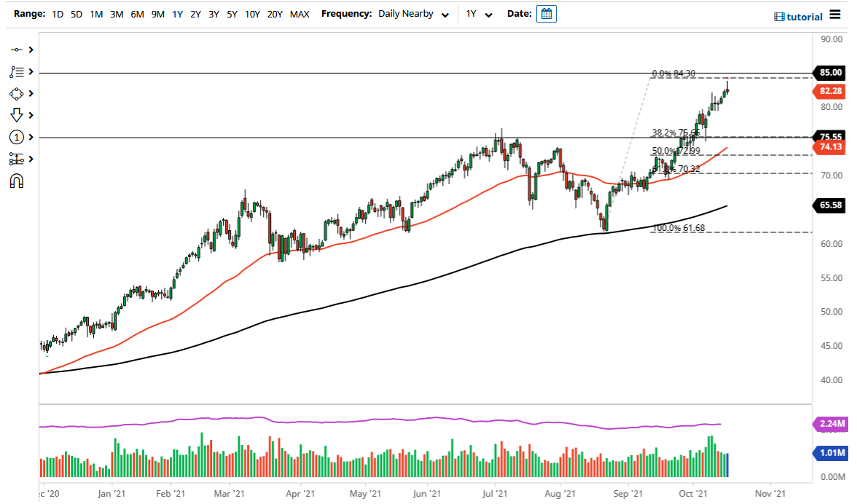Click the 75.55 horizontal level label

coord(830,136)
